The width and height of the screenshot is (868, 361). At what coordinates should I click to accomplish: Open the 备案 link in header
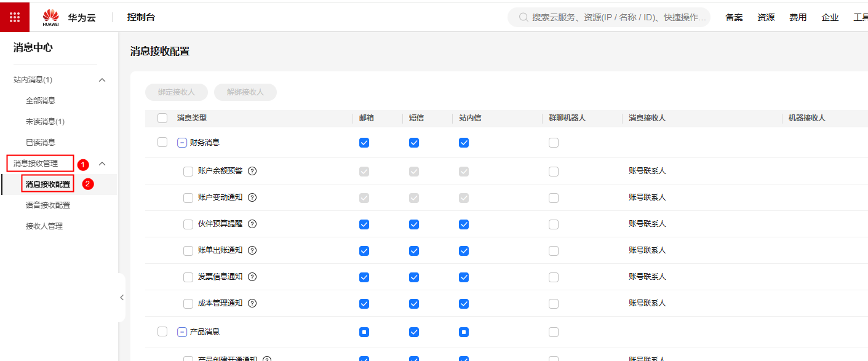pos(734,17)
